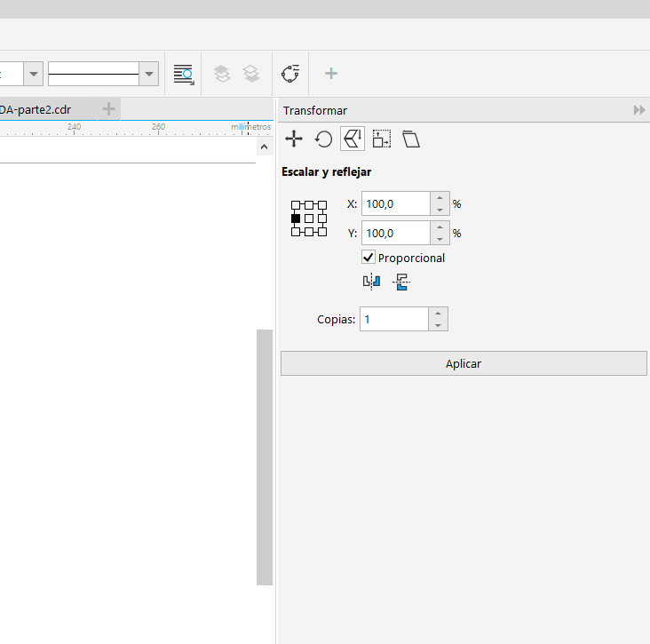Screen dimensions: 650x644
Task: Increase Y scale percentage
Action: (x=440, y=227)
